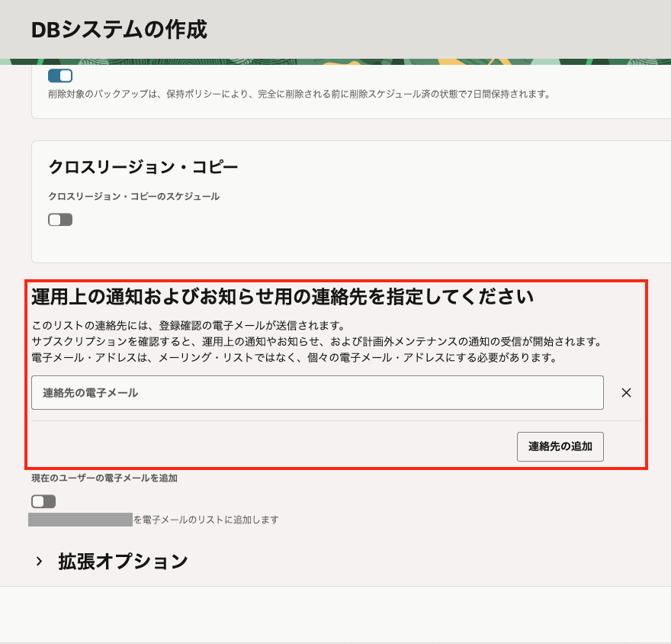Enable the クロスリージョン・コピー schedule toggle
The width and height of the screenshot is (671, 644).
tap(60, 220)
